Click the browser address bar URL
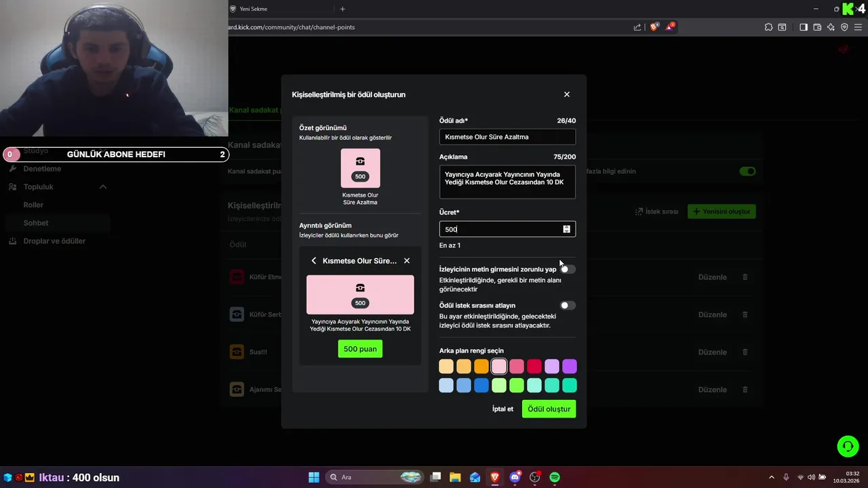This screenshot has width=868, height=488. pyautogui.click(x=292, y=27)
